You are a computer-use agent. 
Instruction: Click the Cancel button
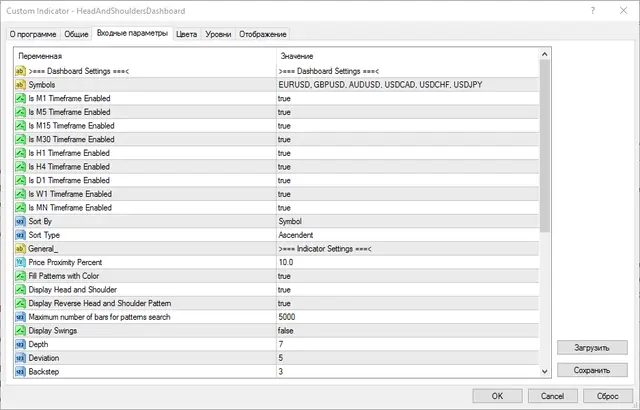coord(552,396)
